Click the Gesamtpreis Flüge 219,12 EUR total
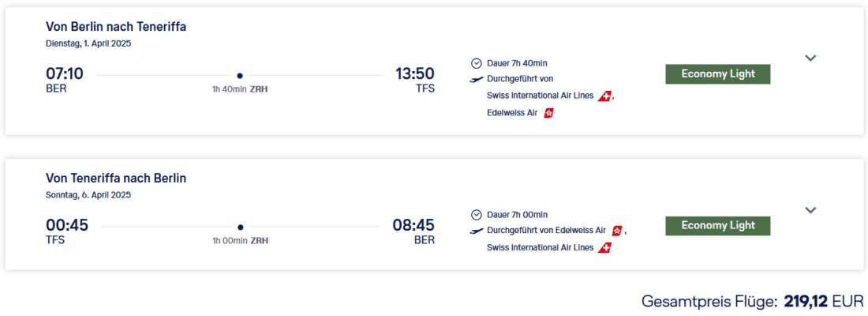The width and height of the screenshot is (868, 316). [x=753, y=301]
